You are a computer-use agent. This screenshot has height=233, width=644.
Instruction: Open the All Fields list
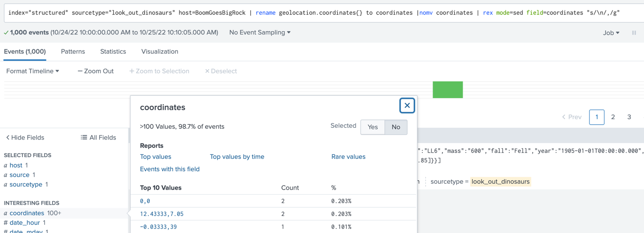pos(98,138)
